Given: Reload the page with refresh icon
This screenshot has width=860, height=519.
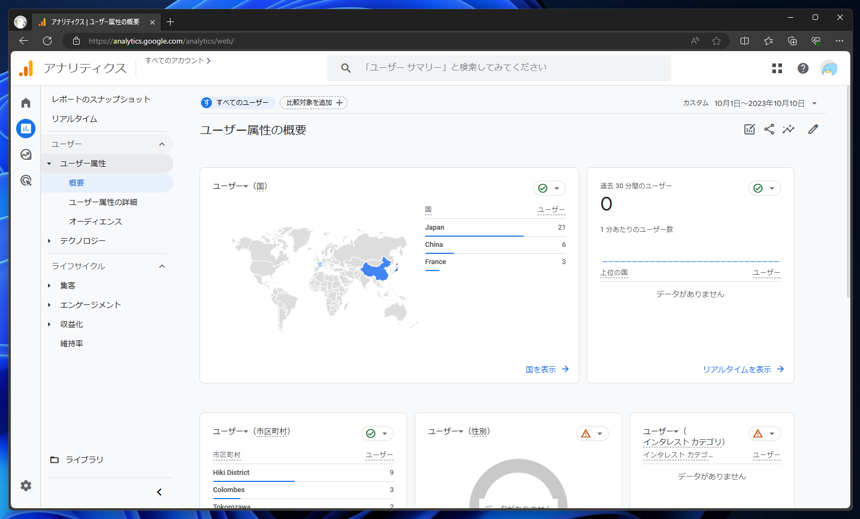Looking at the screenshot, I should [47, 41].
